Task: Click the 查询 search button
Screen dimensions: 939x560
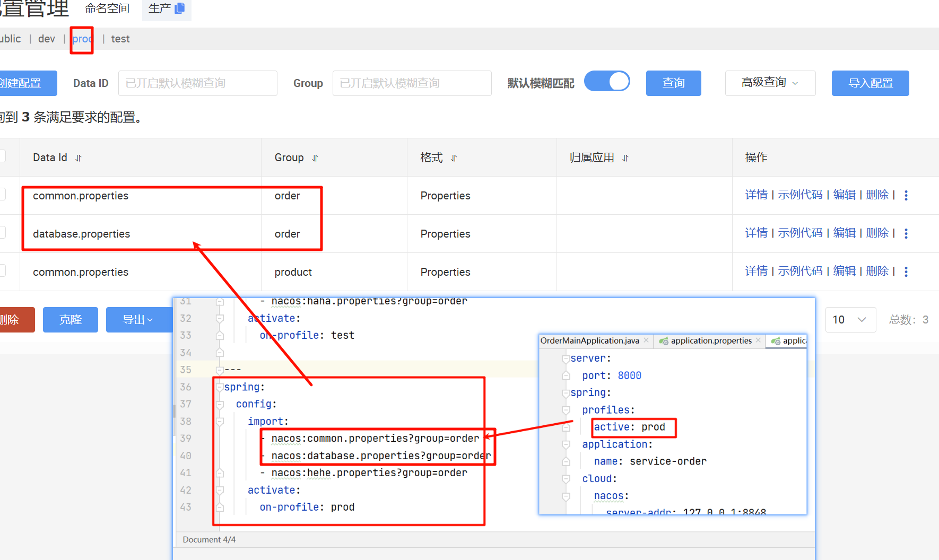Action: coord(674,83)
